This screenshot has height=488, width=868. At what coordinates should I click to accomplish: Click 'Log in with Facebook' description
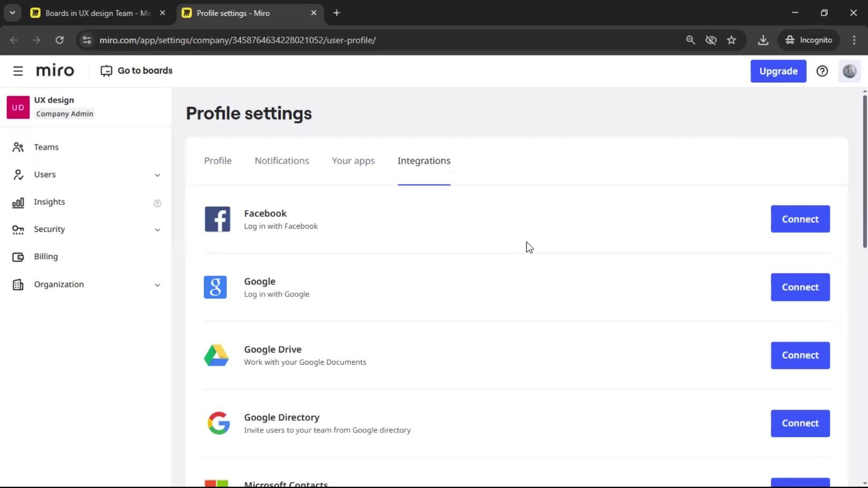[x=281, y=226]
